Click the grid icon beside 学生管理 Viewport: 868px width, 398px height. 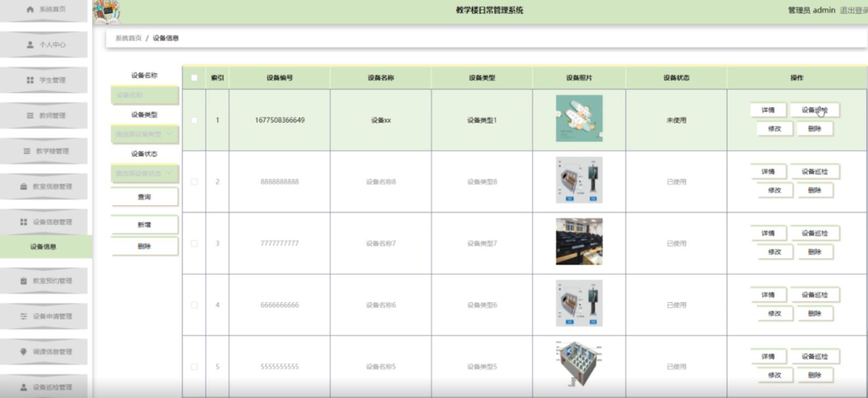(30, 80)
